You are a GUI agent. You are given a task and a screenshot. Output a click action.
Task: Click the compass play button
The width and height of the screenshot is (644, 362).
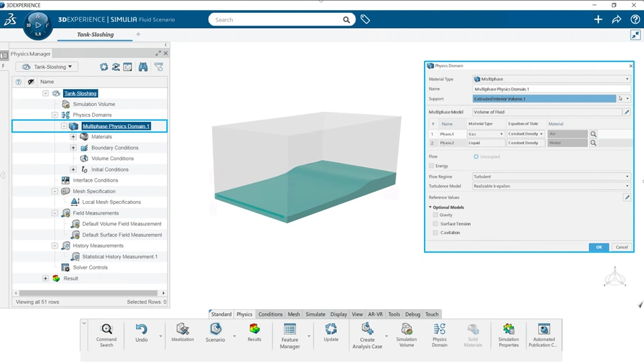tap(38, 25)
